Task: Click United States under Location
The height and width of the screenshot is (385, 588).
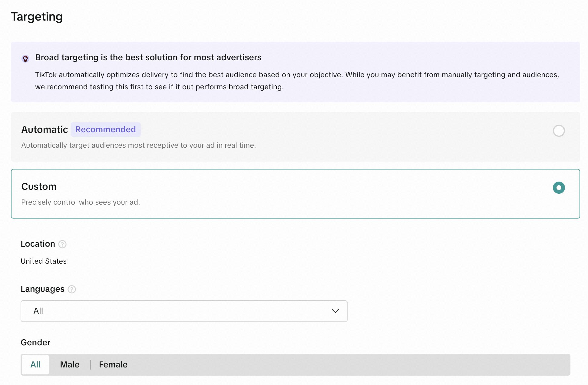Action: [x=43, y=261]
